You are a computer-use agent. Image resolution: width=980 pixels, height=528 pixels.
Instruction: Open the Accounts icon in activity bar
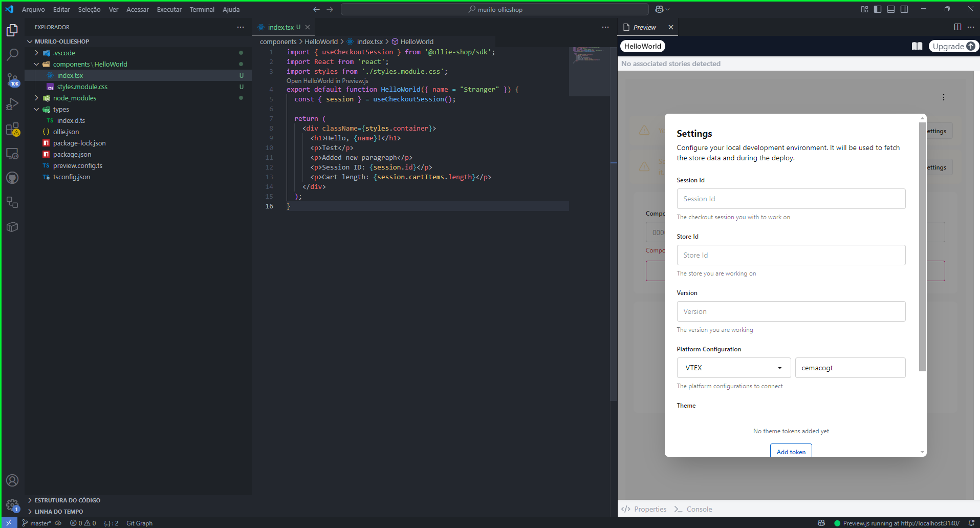(x=12, y=480)
